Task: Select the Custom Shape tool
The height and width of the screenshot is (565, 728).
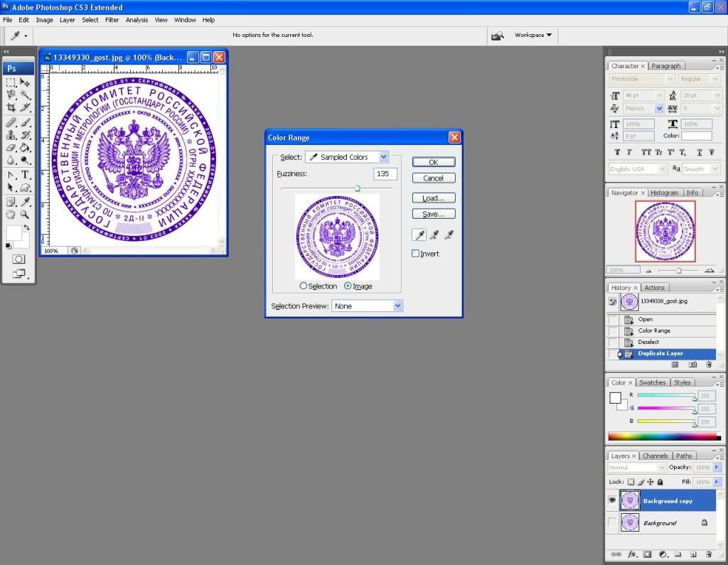Action: (x=25, y=188)
